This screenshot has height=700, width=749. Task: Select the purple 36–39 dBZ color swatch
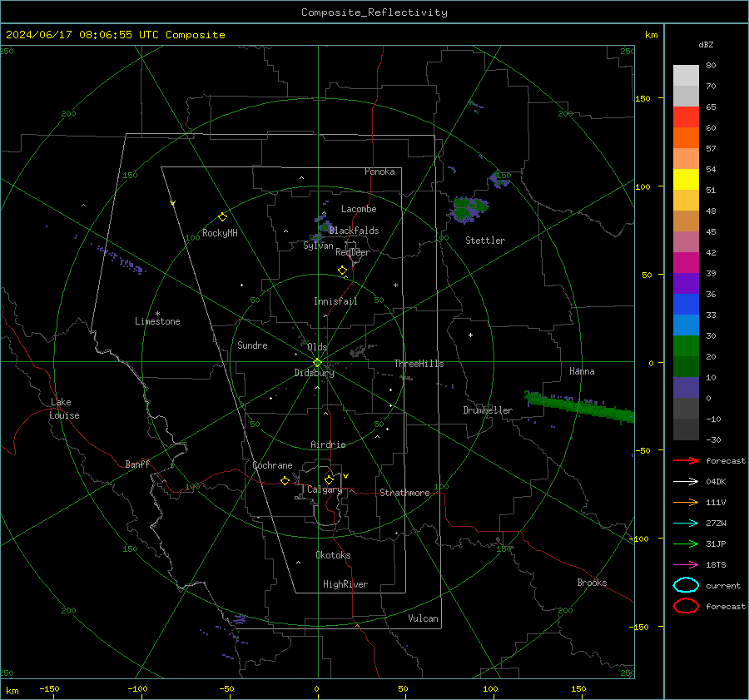(x=686, y=284)
